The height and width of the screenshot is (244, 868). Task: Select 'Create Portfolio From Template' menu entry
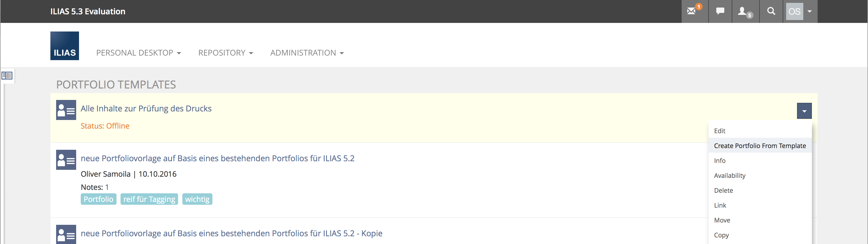tap(759, 145)
